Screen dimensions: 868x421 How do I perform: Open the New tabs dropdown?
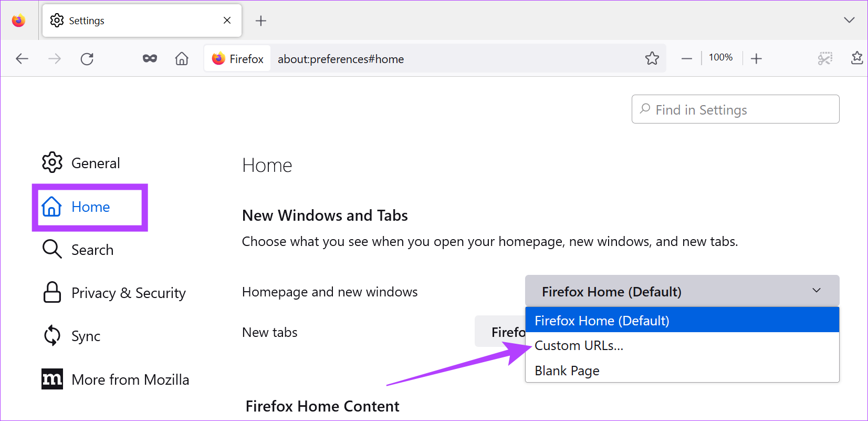[x=499, y=332]
